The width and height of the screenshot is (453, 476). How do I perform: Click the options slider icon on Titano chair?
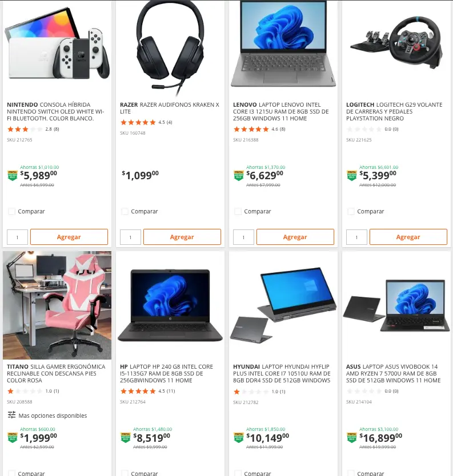coord(11,415)
